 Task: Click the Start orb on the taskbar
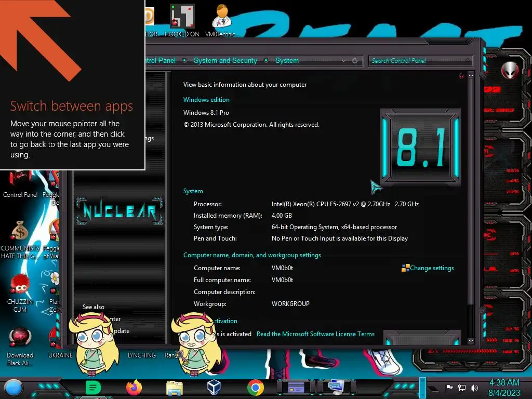tap(14, 388)
